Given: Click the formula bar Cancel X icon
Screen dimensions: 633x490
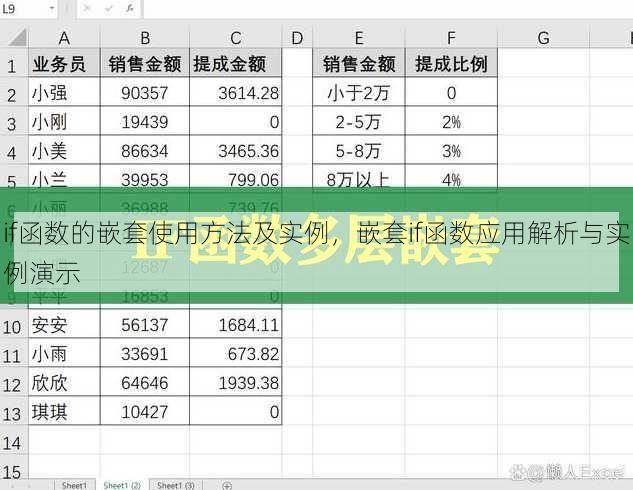Looking at the screenshot, I should pos(87,8).
